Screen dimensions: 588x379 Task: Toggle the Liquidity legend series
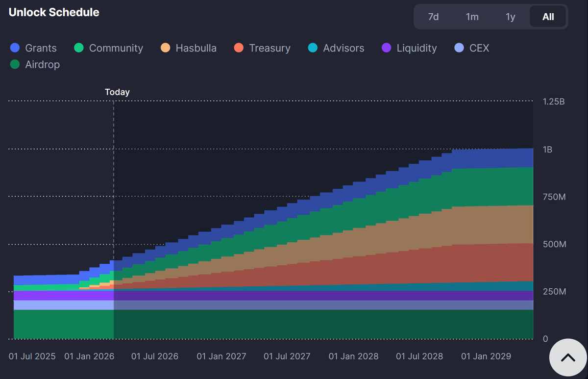pyautogui.click(x=409, y=48)
